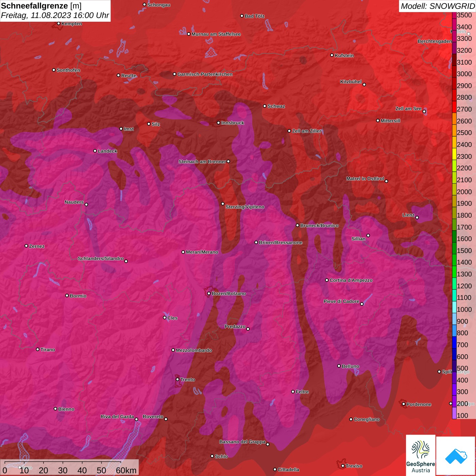Screen dimensions: 476x476
Task: Click the blue mountain logo icon
Action: pyautogui.click(x=456, y=456)
